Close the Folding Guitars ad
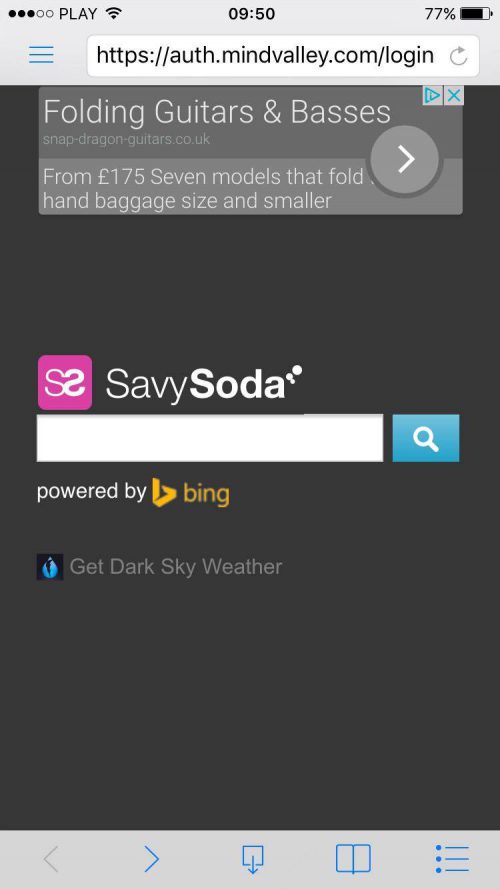This screenshot has height=889, width=500. (454, 95)
